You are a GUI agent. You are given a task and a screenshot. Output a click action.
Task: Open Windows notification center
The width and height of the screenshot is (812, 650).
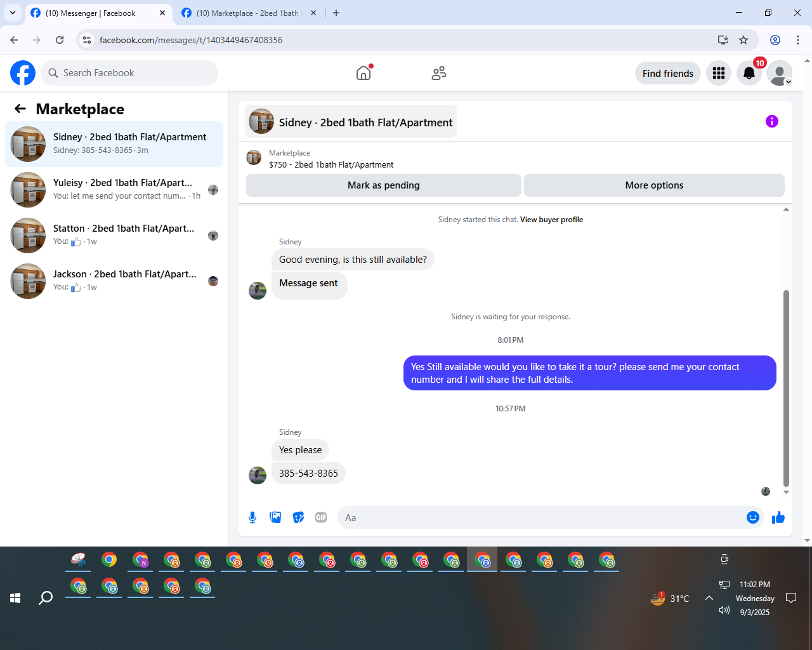791,598
